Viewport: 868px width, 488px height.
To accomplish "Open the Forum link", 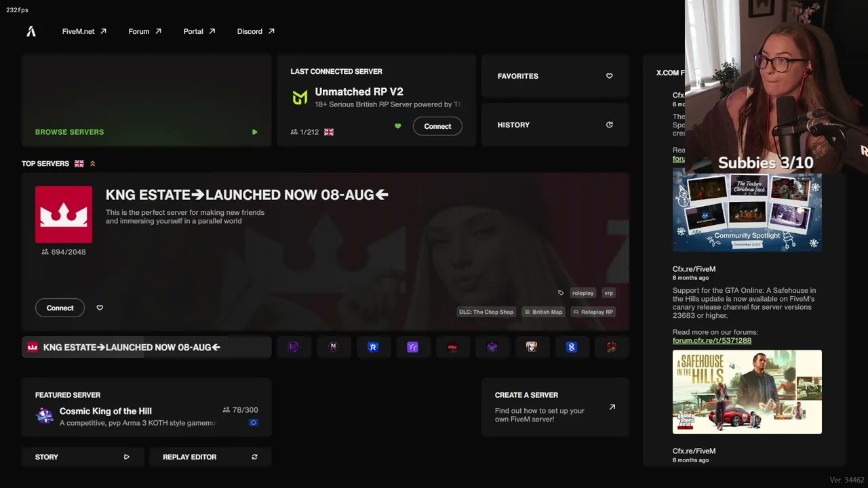I will pyautogui.click(x=144, y=31).
